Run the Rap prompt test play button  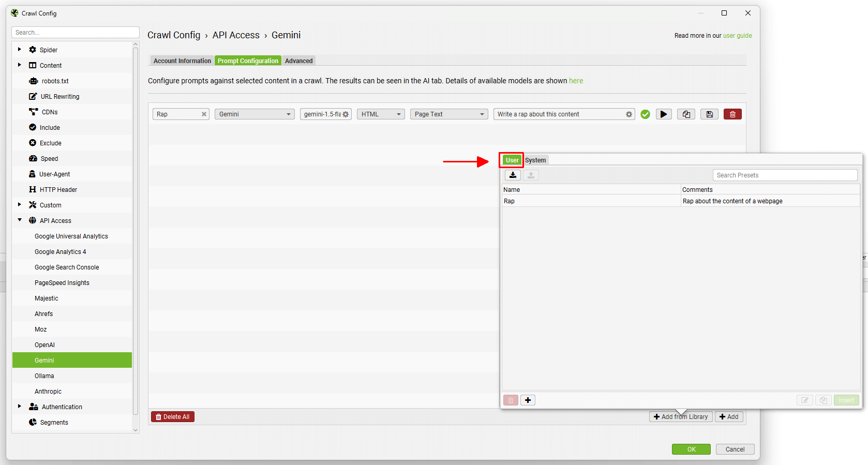click(664, 114)
